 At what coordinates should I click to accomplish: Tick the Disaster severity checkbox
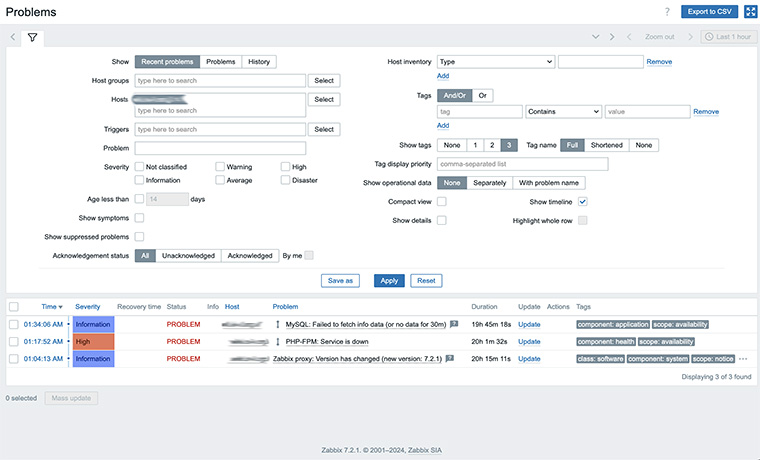point(286,180)
